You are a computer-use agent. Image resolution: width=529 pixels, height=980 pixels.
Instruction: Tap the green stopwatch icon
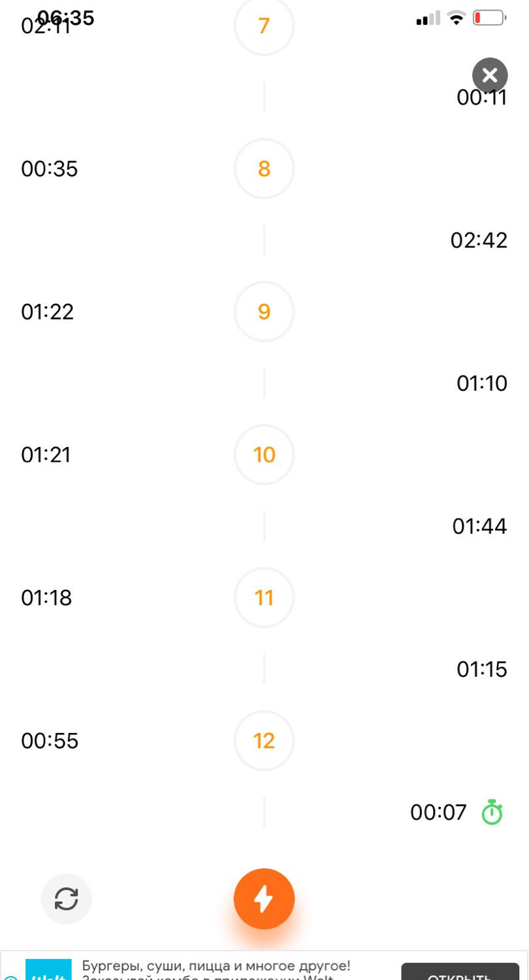coord(492,812)
